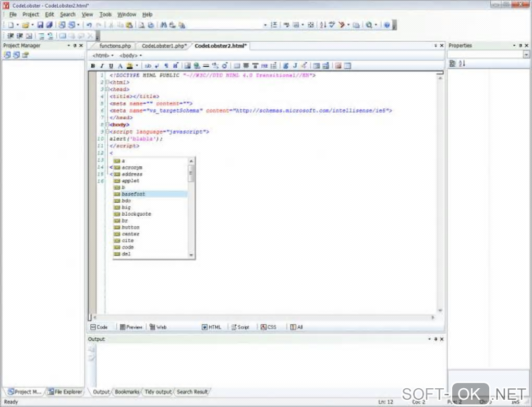This screenshot has width=532, height=407.
Task: Pin the Output panel
Action: coord(436,339)
